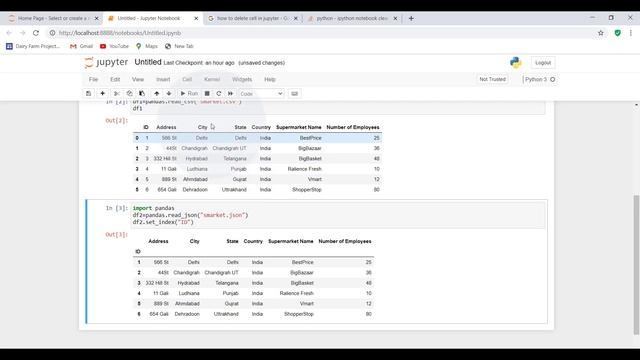640x360 pixels.
Task: Restart kernel and rerun all fast-forward icon
Action: point(231,93)
